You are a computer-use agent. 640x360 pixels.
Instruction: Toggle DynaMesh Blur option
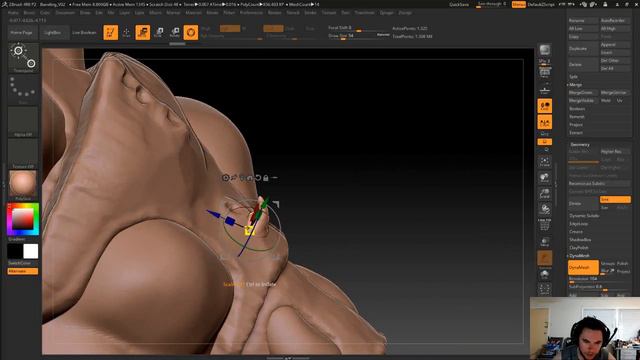point(607,271)
